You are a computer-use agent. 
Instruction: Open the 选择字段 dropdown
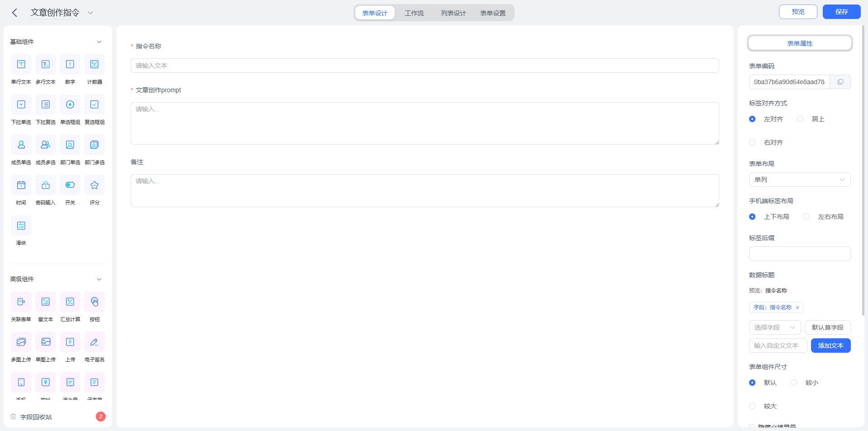(775, 327)
